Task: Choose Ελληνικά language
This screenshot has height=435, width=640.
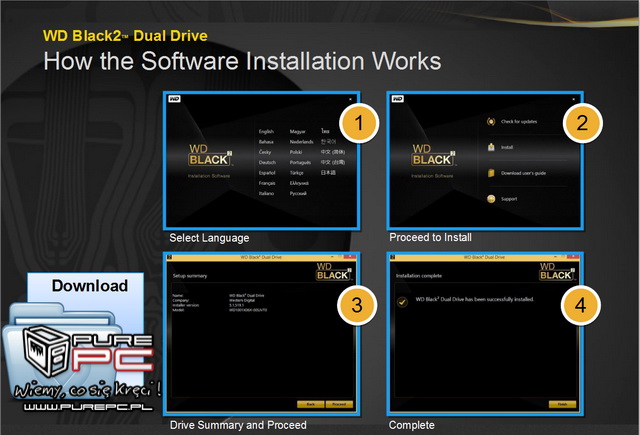Action: (299, 183)
